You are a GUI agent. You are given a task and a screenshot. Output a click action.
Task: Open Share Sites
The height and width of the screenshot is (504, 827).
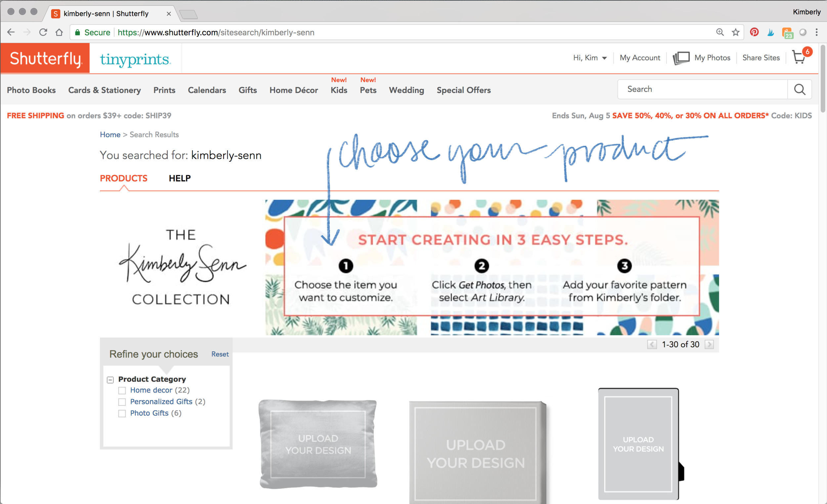[x=761, y=58]
